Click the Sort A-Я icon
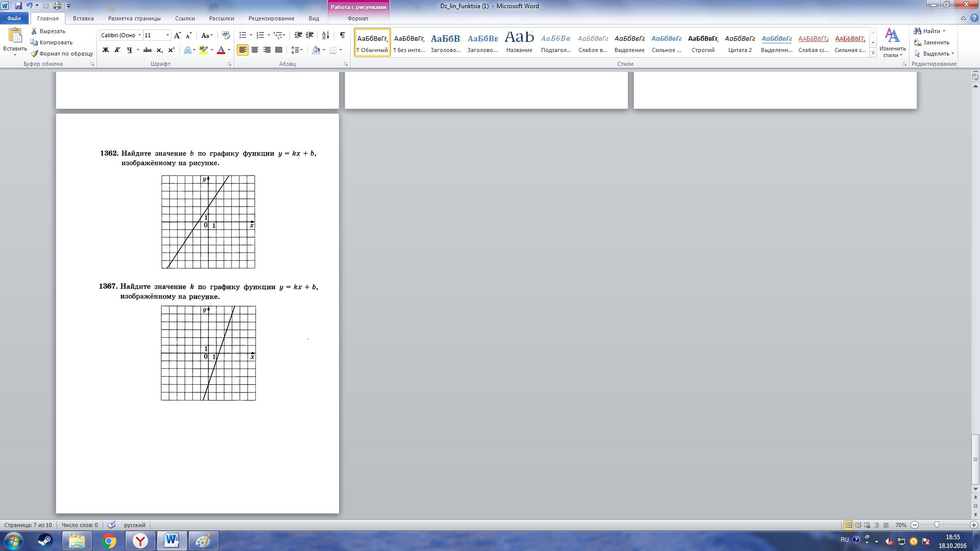 325,35
